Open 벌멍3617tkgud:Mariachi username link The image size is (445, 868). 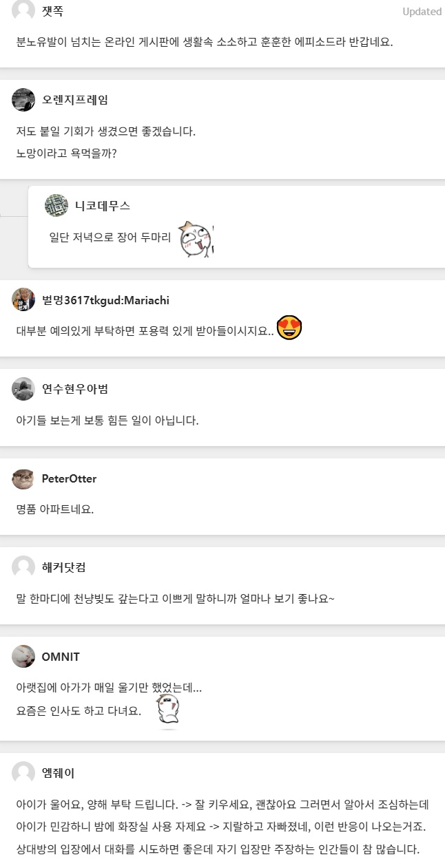105,299
